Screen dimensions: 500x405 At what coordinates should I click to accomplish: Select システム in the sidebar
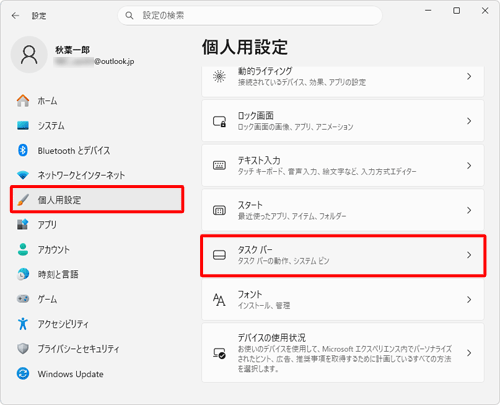pos(97,126)
